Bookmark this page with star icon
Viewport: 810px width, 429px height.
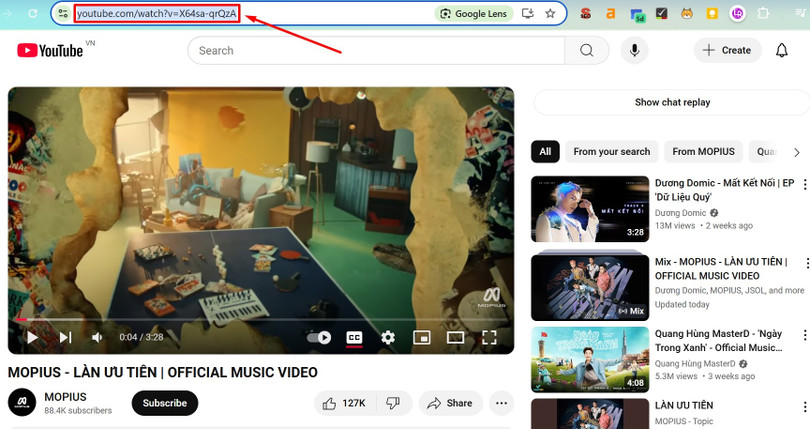[550, 14]
